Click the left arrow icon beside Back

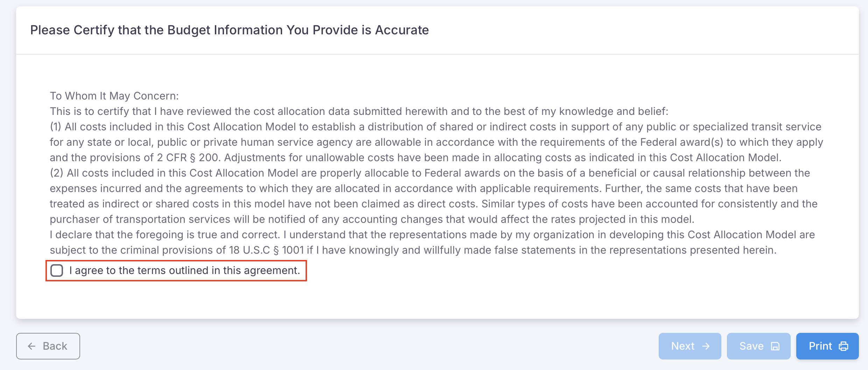(x=32, y=346)
